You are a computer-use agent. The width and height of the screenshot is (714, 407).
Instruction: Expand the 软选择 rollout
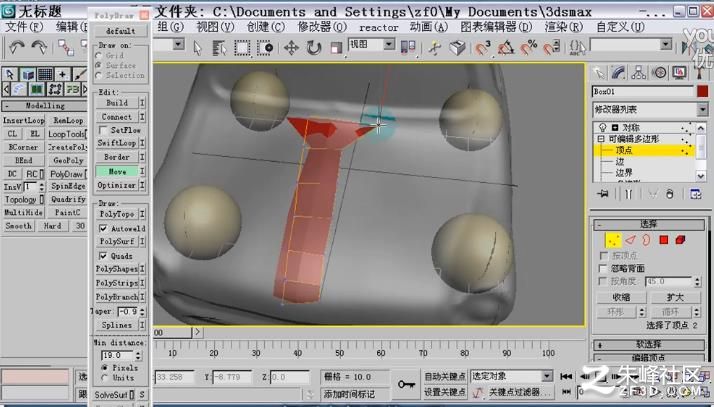[649, 345]
